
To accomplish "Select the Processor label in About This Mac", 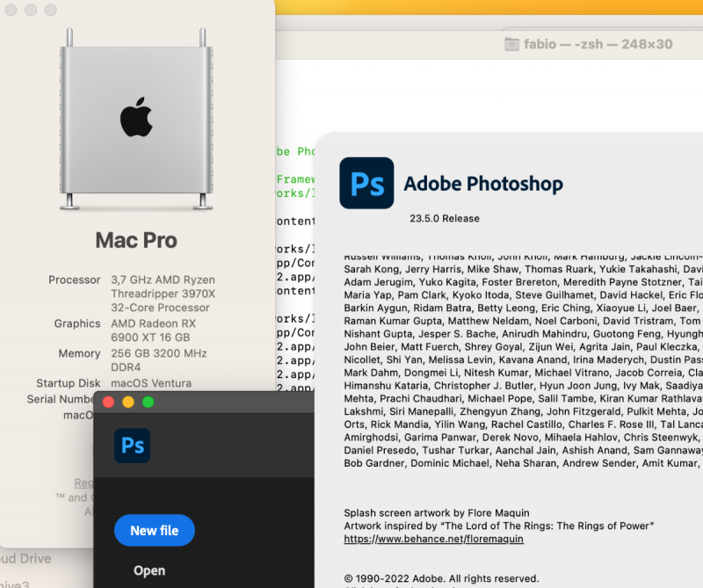I will click(x=75, y=279).
